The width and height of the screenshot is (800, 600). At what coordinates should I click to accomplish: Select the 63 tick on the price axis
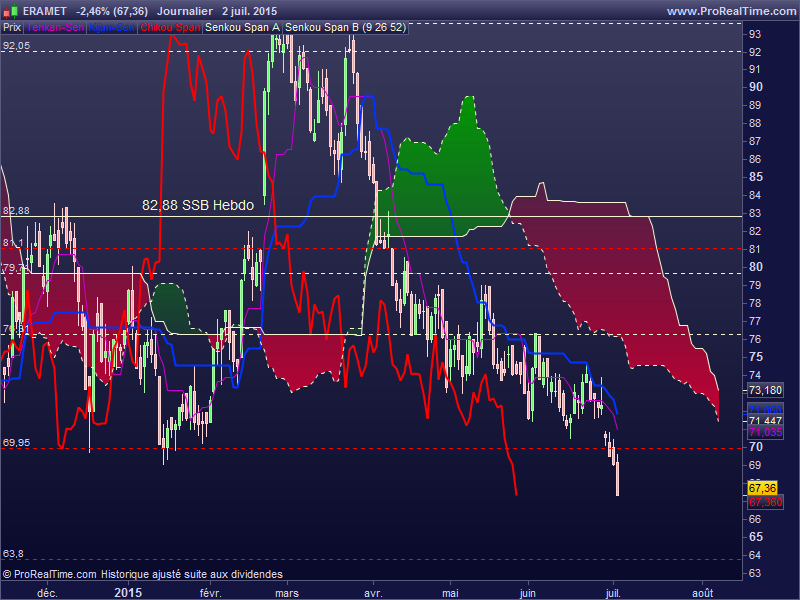coord(755,573)
